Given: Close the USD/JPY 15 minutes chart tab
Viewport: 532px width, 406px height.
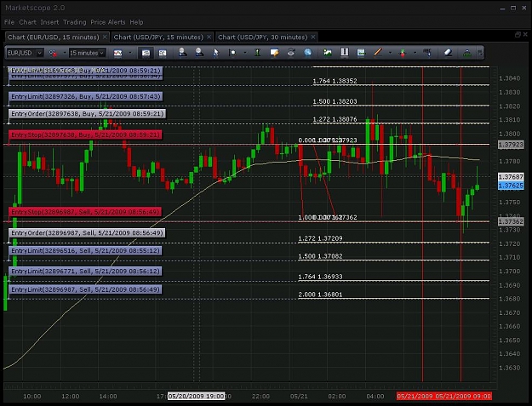Looking at the screenshot, I should 209,37.
